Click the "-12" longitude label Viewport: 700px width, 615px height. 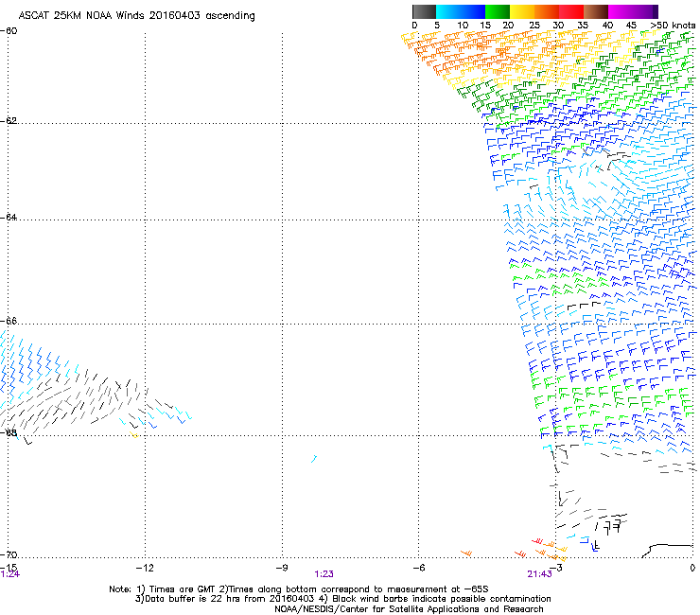(145, 568)
